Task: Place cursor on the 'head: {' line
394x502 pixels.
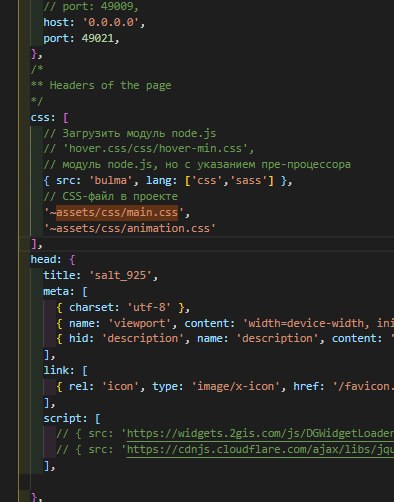Action: (x=53, y=260)
